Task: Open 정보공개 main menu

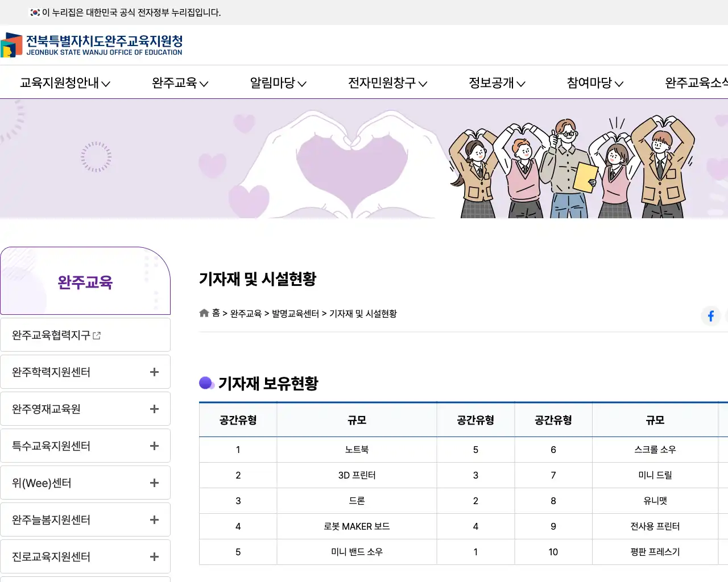Action: pos(497,83)
